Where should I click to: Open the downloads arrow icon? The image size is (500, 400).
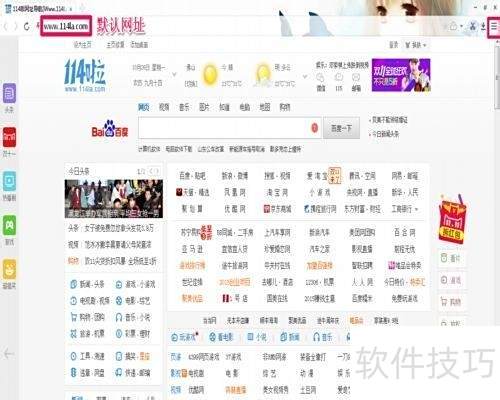[x=483, y=26]
